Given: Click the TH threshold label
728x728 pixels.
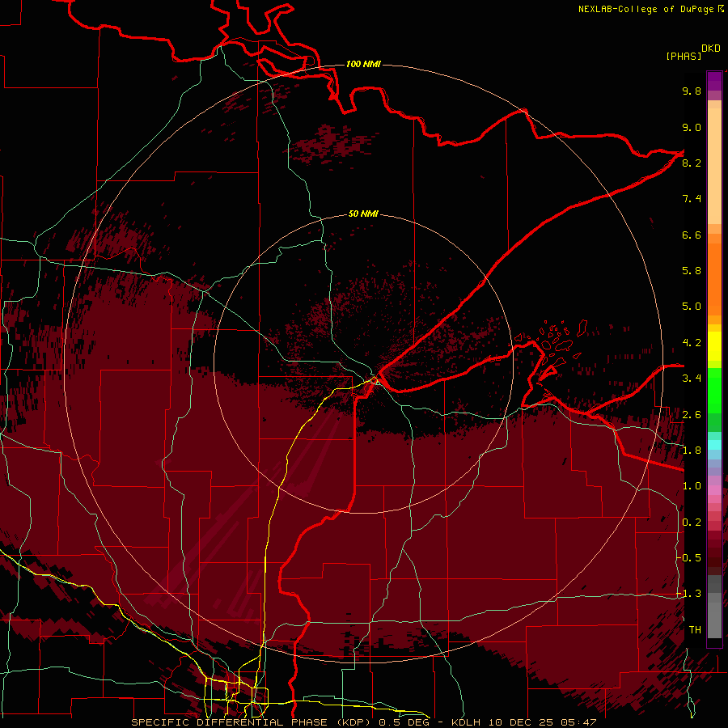Looking at the screenshot, I should (x=695, y=630).
